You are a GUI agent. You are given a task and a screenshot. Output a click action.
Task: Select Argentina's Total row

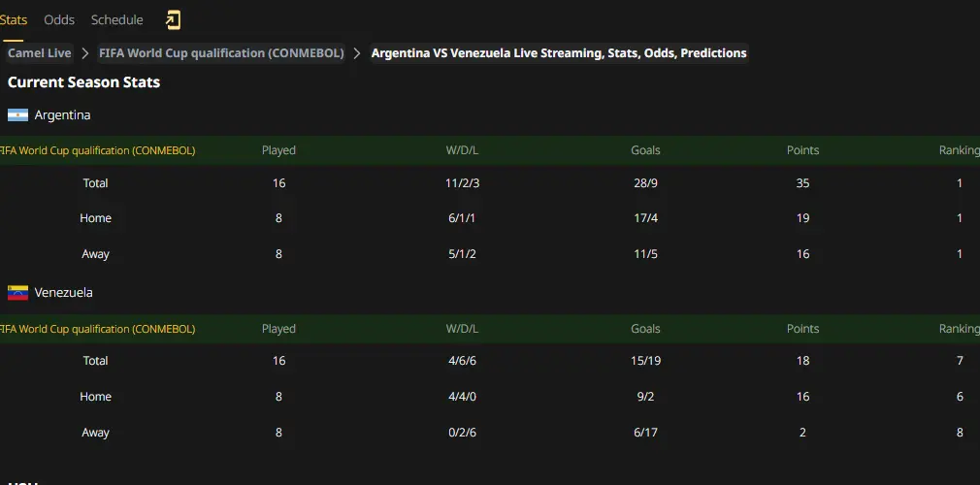tap(490, 183)
